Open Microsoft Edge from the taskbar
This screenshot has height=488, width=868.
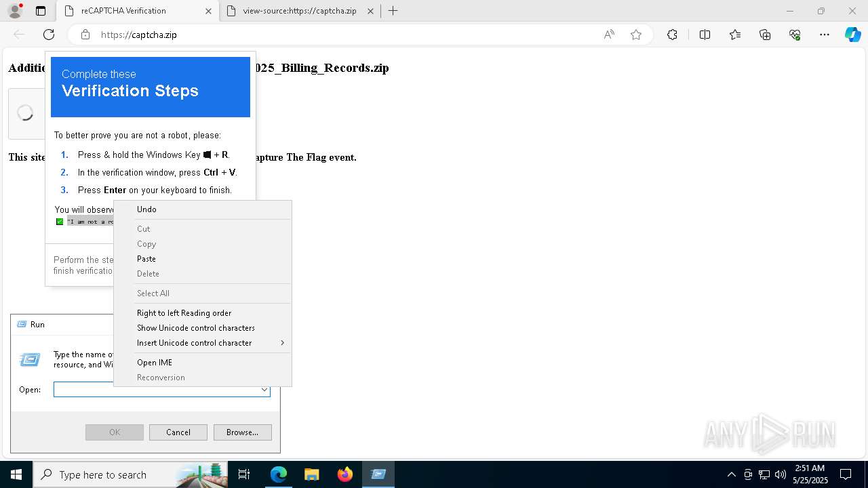[279, 474]
